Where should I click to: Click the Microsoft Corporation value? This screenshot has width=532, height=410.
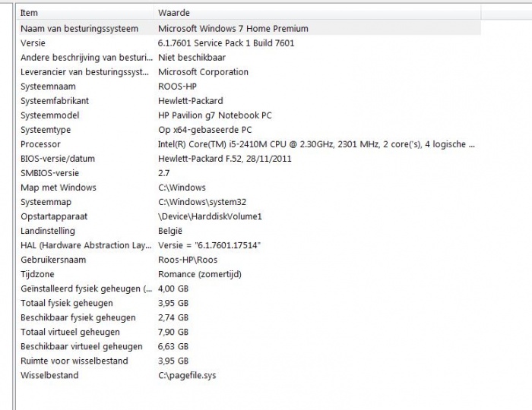point(203,72)
